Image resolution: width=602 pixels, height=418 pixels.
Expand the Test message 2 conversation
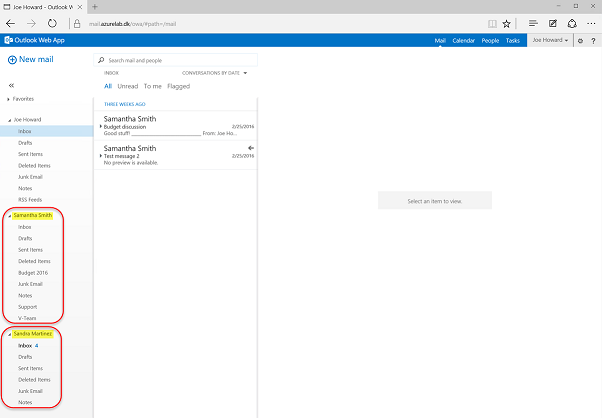(x=101, y=156)
